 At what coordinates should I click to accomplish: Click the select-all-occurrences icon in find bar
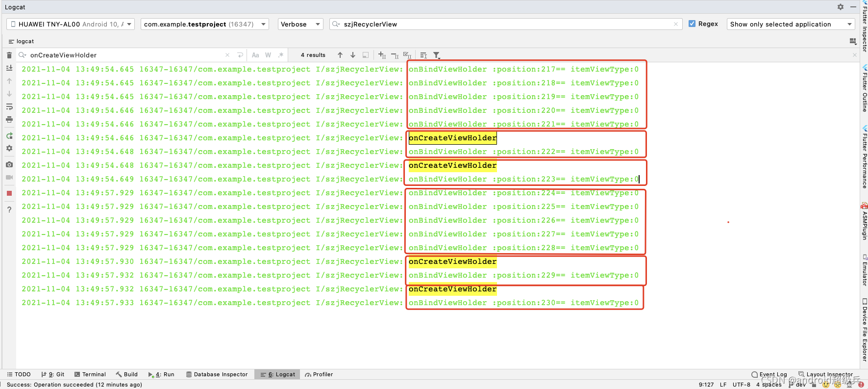tap(366, 55)
